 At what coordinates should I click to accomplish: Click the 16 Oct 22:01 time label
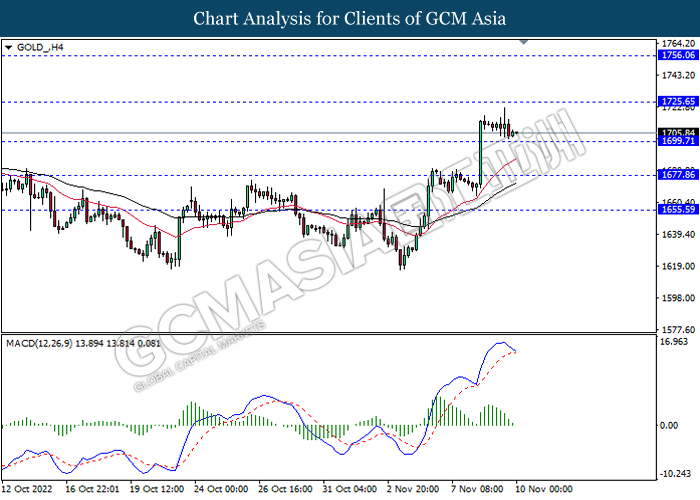pyautogui.click(x=92, y=489)
